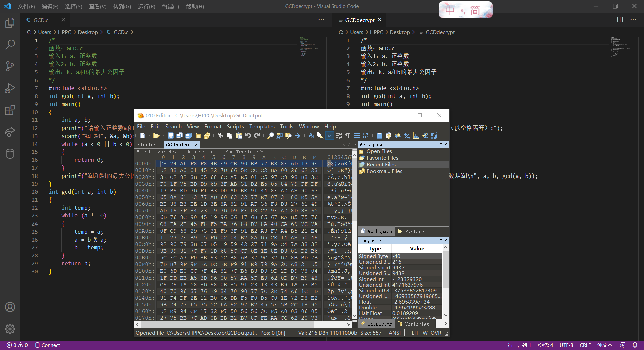Open the Extensions view in VS Code
This screenshot has width=644, height=350.
click(10, 110)
